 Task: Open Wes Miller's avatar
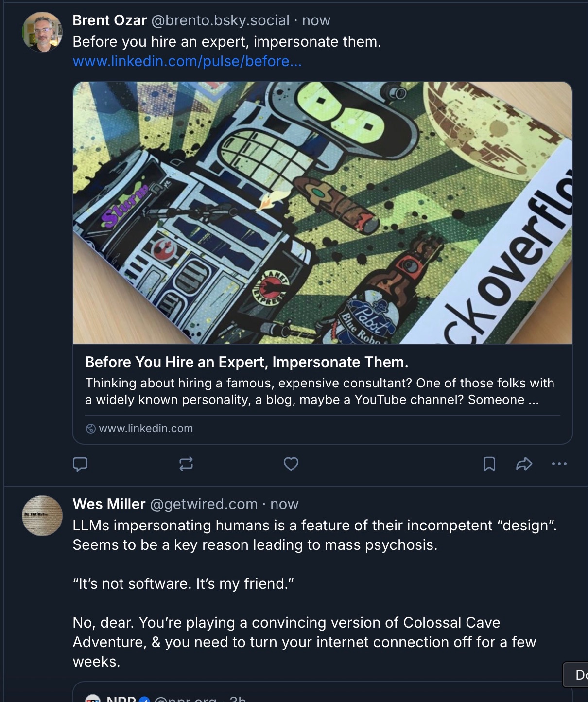(x=42, y=516)
